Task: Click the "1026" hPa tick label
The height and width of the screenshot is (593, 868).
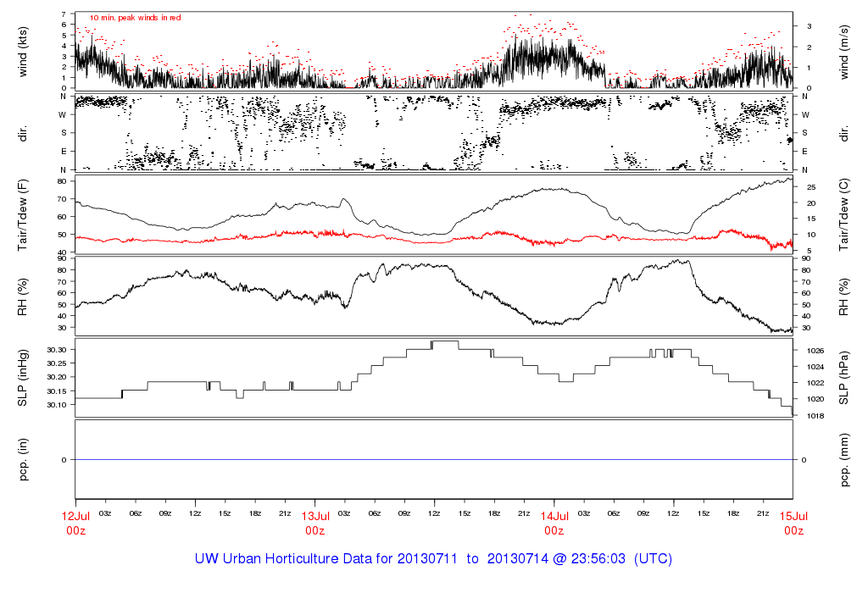Action: point(815,351)
